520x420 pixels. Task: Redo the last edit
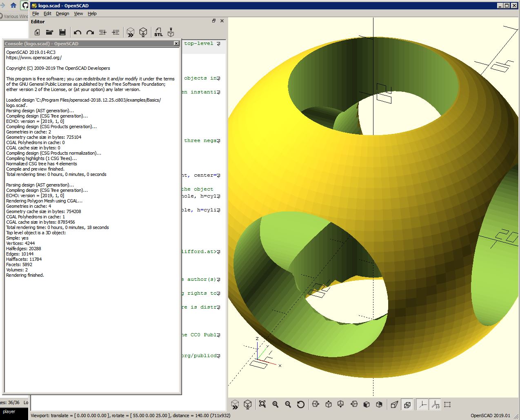coord(90,32)
